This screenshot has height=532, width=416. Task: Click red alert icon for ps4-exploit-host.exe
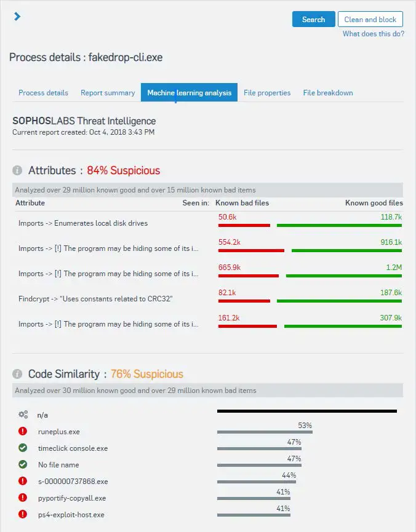23,515
